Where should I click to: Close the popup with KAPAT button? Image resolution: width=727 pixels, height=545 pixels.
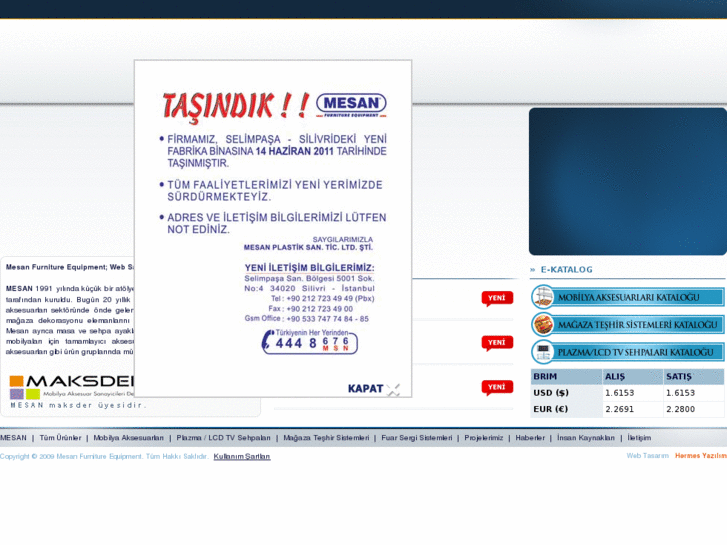click(x=373, y=389)
